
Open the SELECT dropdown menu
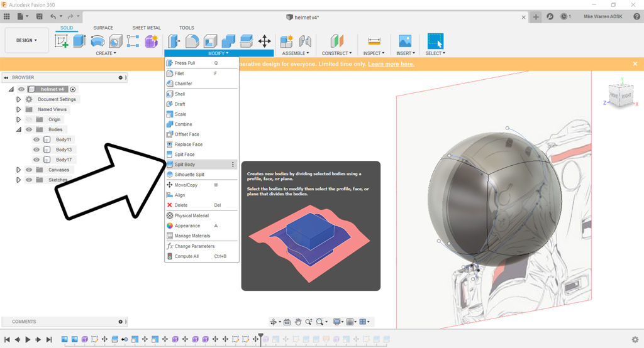435,53
